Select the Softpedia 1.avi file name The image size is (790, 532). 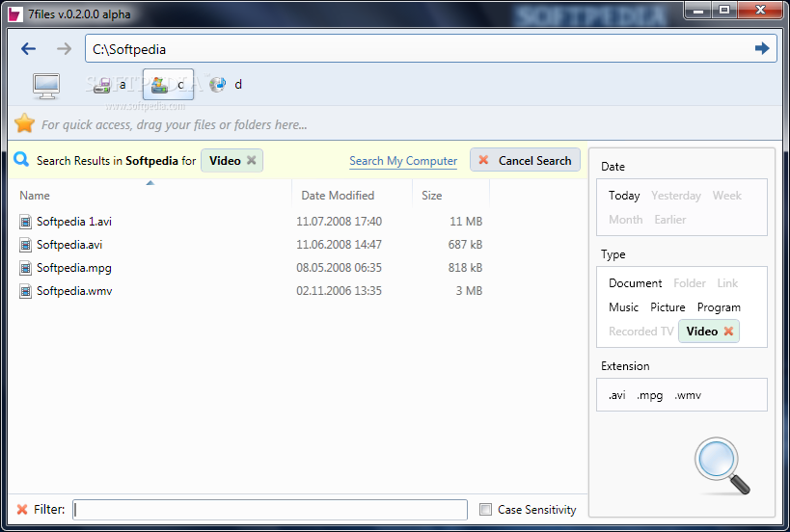coord(74,222)
